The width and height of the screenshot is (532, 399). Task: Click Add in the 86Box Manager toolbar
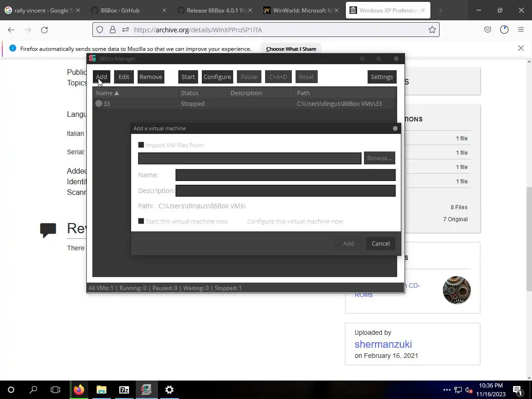(102, 77)
